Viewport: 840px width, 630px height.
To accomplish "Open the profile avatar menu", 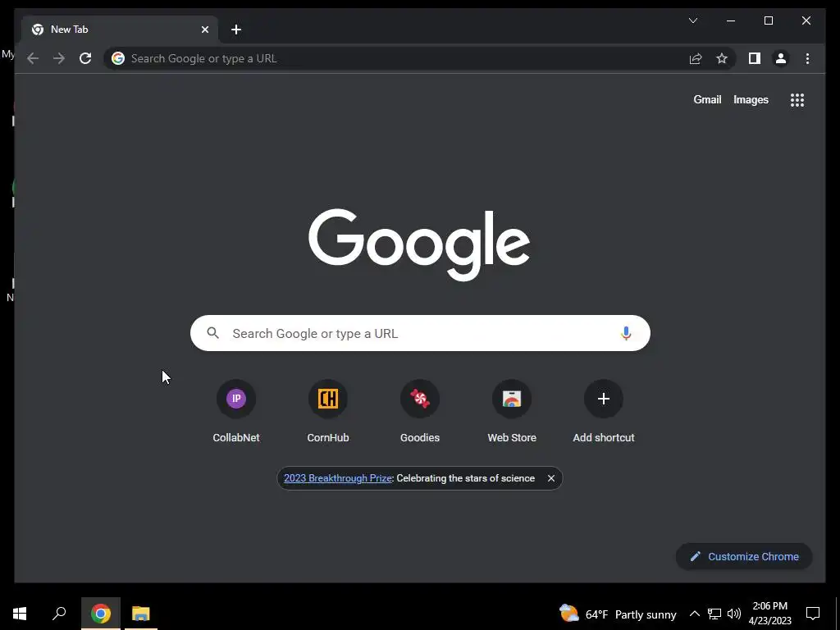I will pos(781,58).
